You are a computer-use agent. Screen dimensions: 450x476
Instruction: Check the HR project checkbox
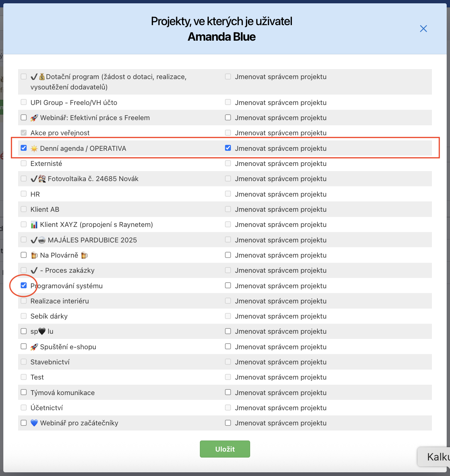tap(24, 194)
